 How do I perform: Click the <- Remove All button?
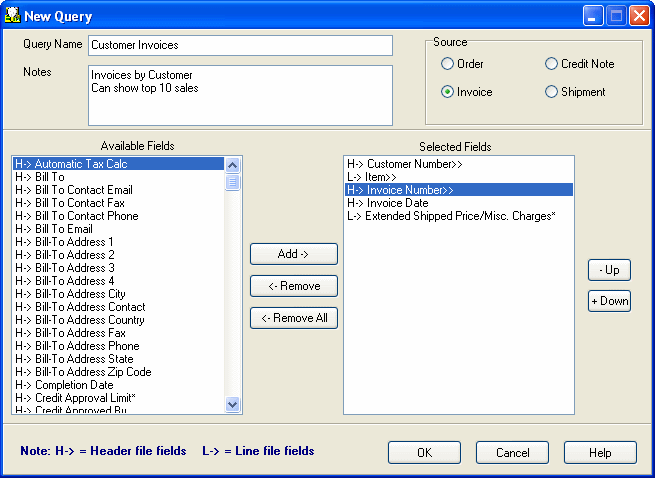pyautogui.click(x=293, y=318)
